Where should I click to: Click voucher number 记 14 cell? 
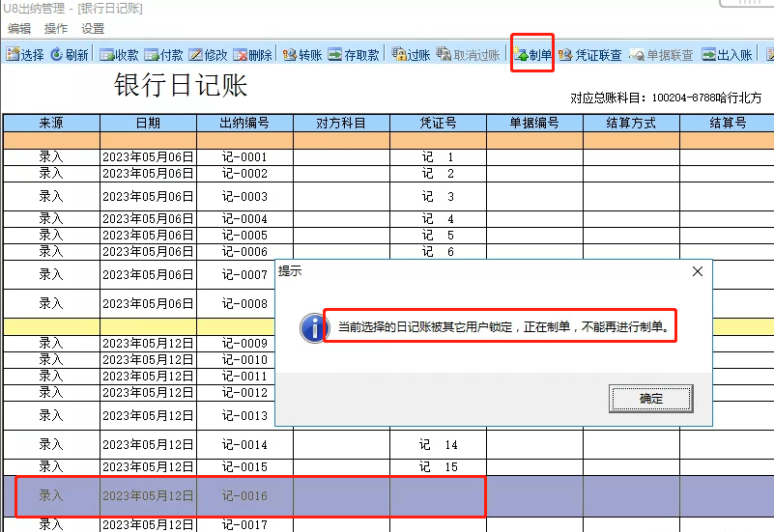coord(439,445)
